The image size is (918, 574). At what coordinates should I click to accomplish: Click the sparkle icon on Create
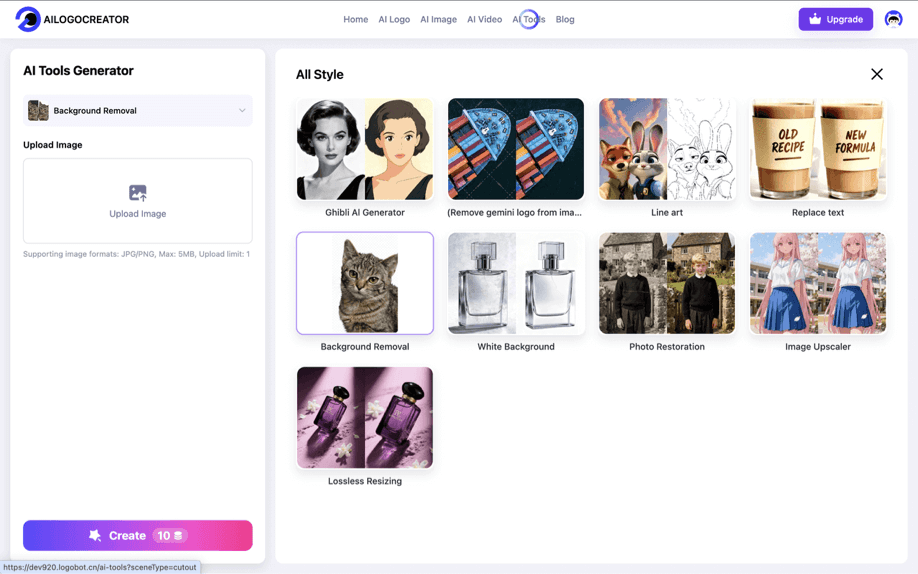(x=95, y=535)
